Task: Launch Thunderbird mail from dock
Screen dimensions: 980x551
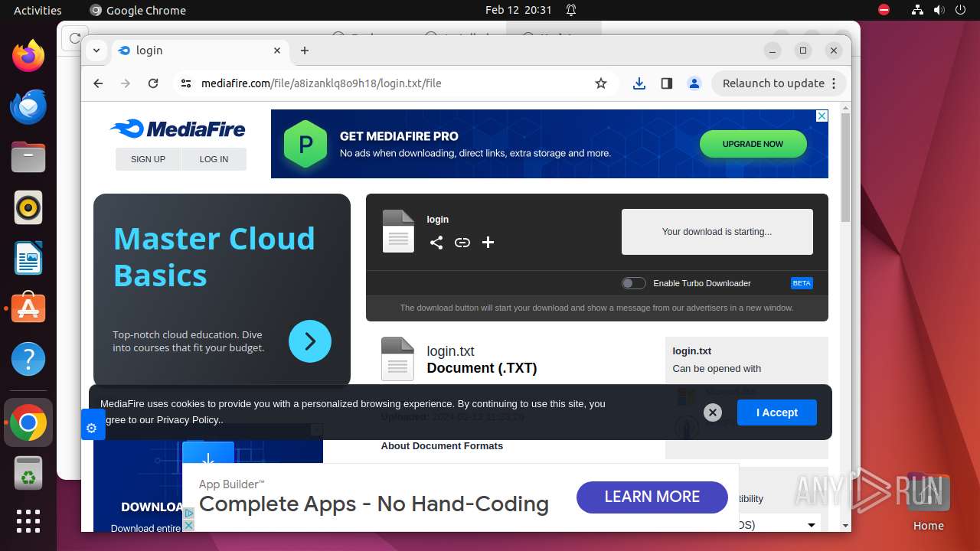Action: click(28, 106)
